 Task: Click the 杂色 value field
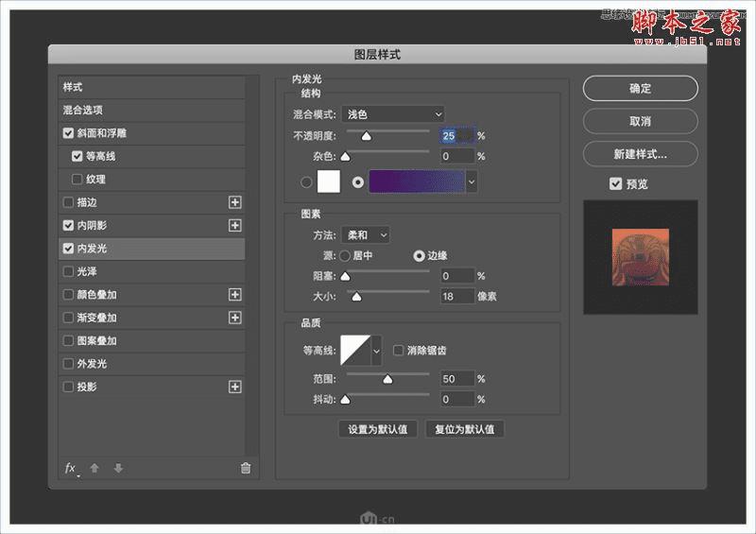(457, 156)
